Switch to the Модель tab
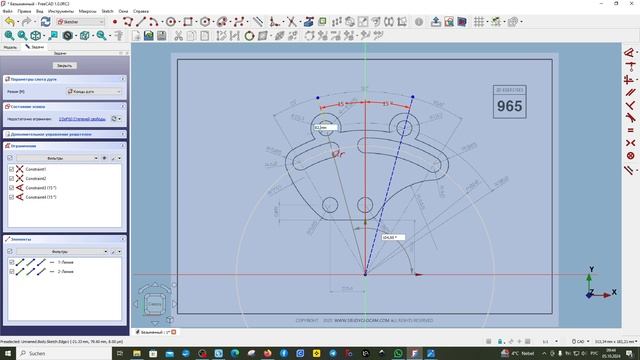 point(10,47)
